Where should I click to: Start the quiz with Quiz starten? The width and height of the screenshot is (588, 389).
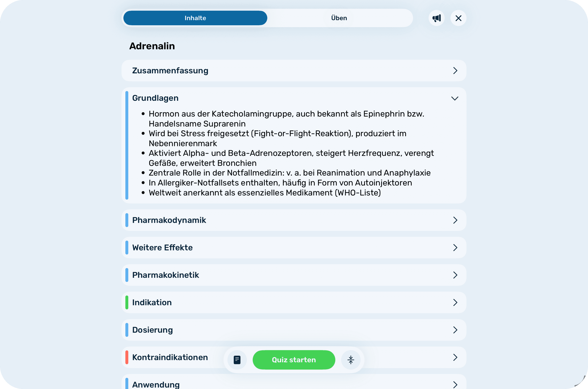pos(294,360)
